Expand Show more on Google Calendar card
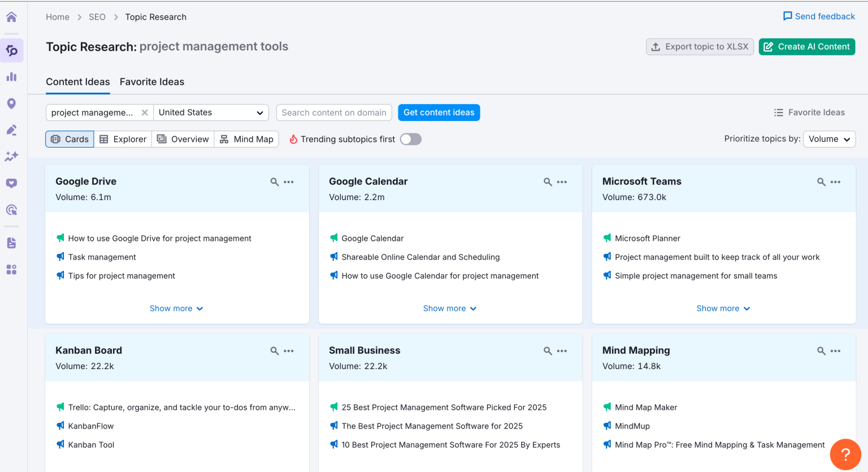Viewport: 868px width, 472px height. click(x=450, y=309)
